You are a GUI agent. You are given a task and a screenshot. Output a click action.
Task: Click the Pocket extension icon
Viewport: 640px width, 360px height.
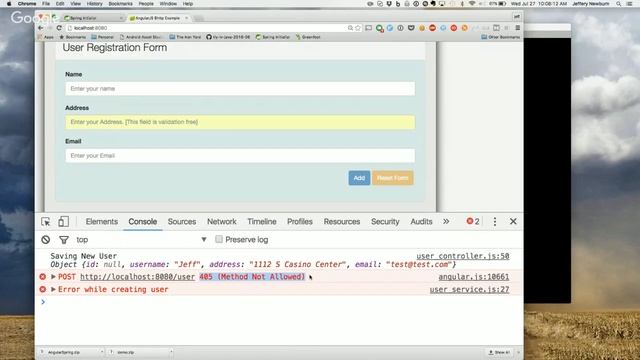[411, 28]
